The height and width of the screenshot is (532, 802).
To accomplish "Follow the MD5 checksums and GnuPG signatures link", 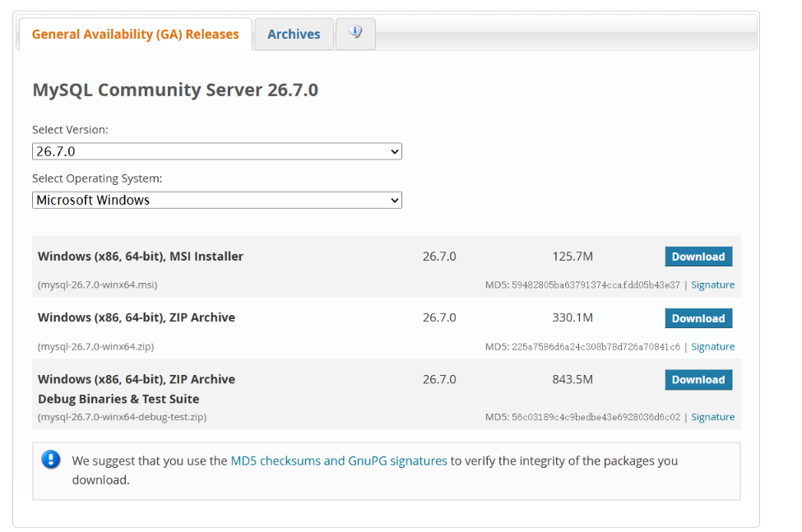I will coord(339,460).
